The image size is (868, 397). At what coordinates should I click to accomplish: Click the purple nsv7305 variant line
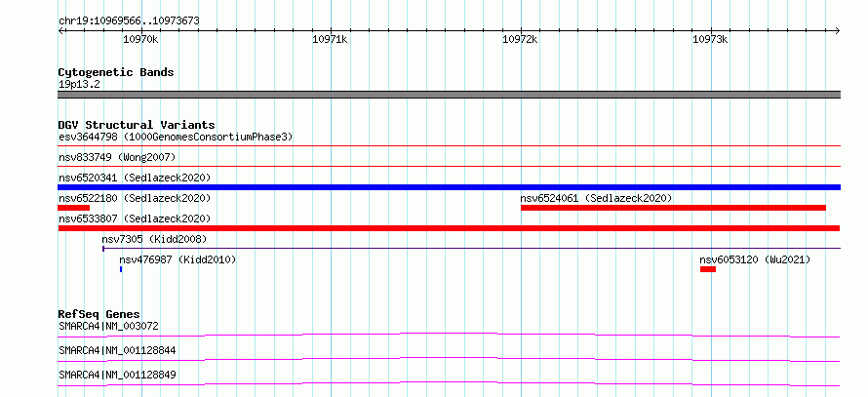coord(471,249)
